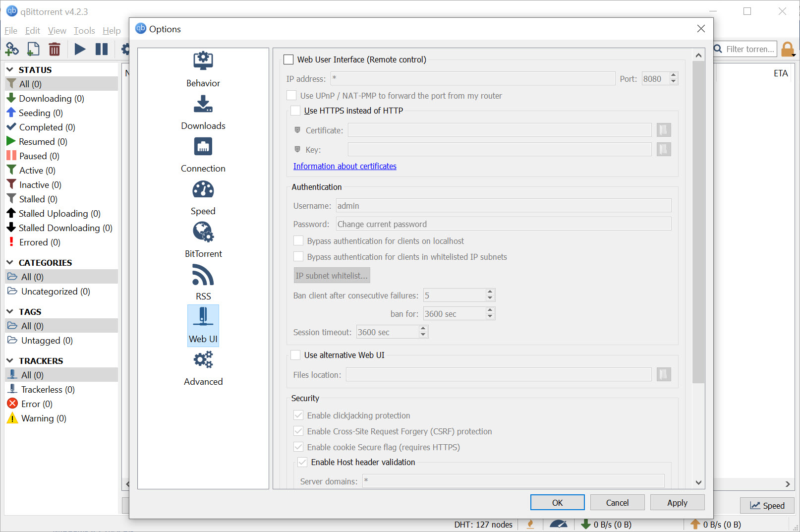Increase ban after consecutive failures value

pyautogui.click(x=490, y=292)
